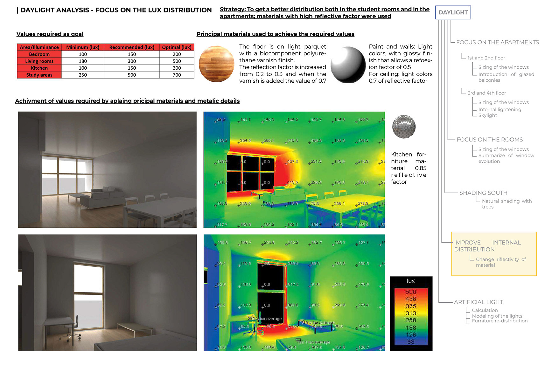Click Natural shading with trees item
This screenshot has width=545, height=392.
tap(507, 204)
